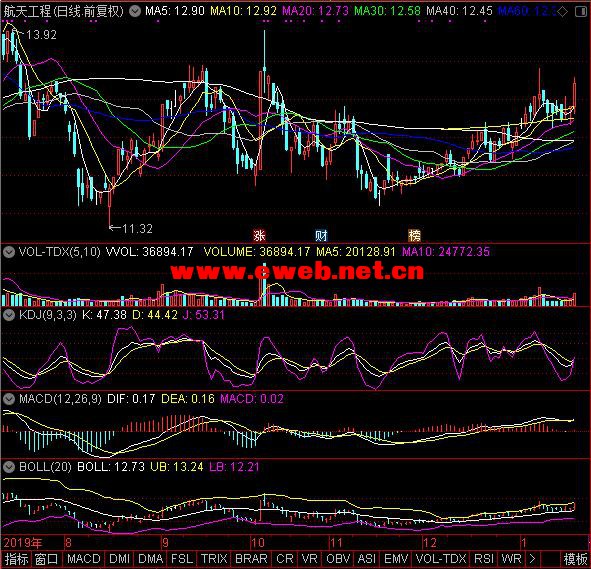Click the orange 榜 marker icon

coord(414,236)
